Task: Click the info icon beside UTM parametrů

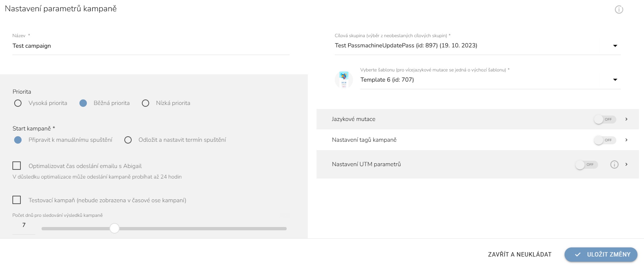Action: (x=614, y=164)
